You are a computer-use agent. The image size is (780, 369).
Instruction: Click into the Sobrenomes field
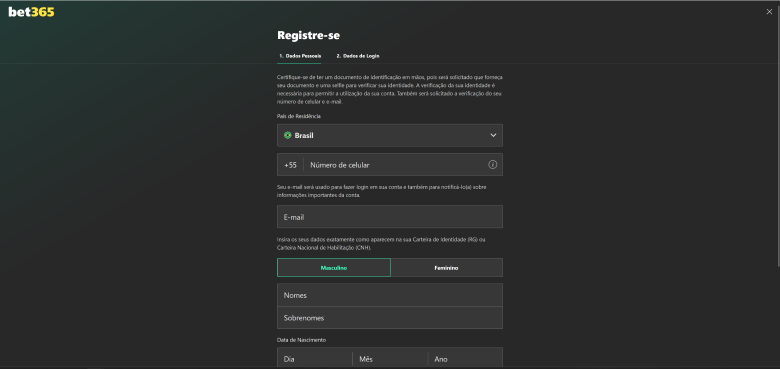pos(390,317)
